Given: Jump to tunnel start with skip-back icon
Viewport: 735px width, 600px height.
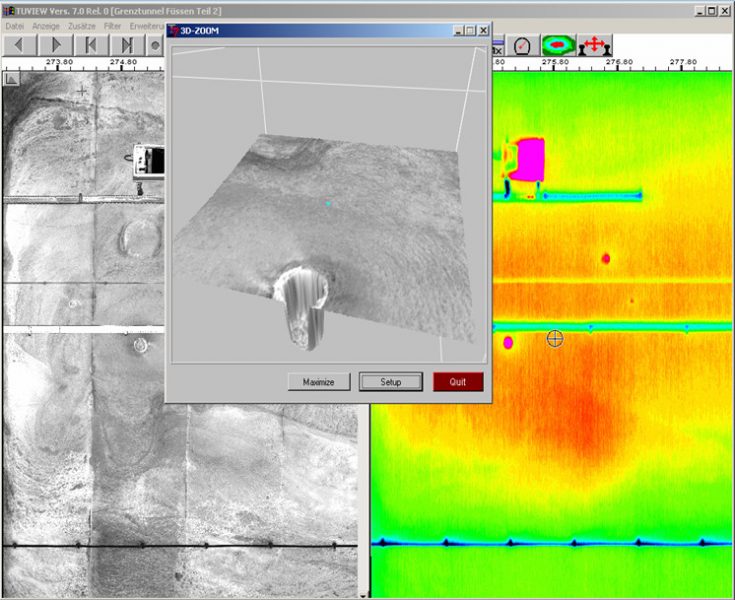Looking at the screenshot, I should [91, 45].
